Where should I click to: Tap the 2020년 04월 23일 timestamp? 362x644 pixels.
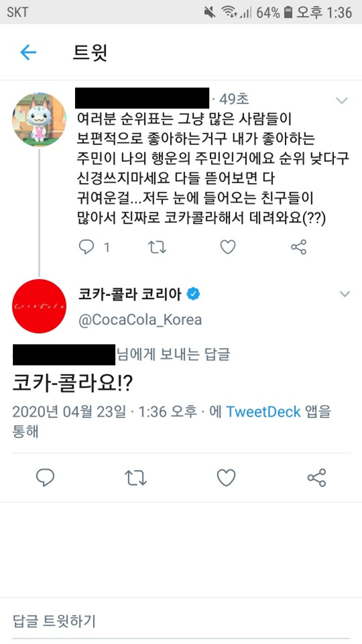69,412
